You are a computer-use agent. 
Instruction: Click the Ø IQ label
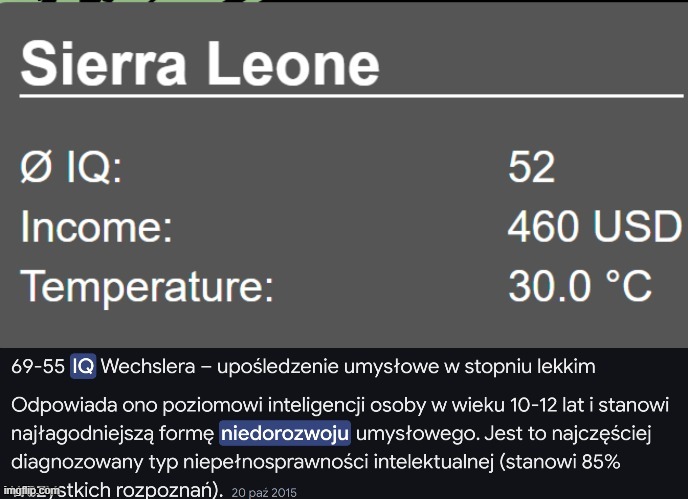pyautogui.click(x=71, y=167)
